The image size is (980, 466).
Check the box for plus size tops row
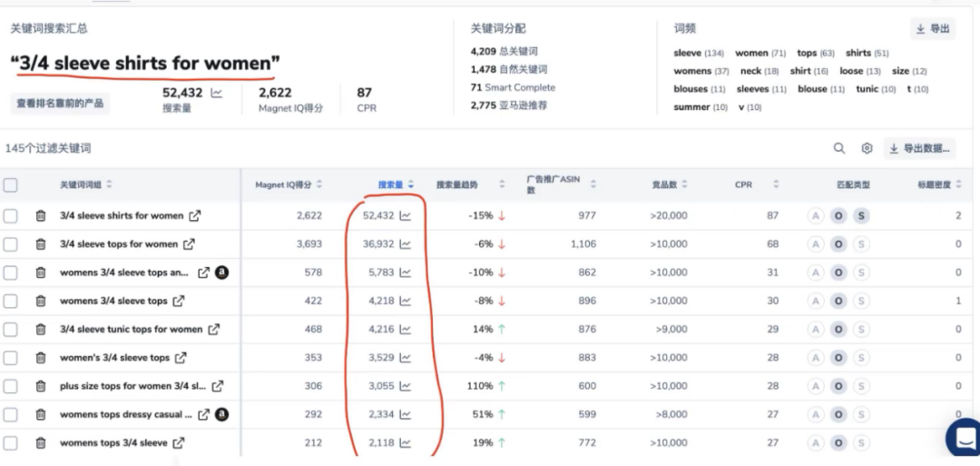click(x=11, y=386)
